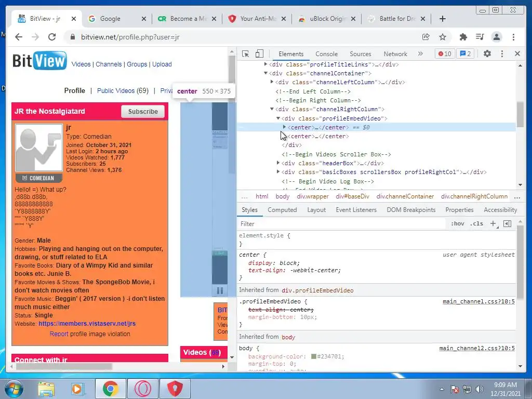The image size is (532, 399).
Task: Visit the members.vistaserv.net/jrs website link
Action: coord(87,323)
